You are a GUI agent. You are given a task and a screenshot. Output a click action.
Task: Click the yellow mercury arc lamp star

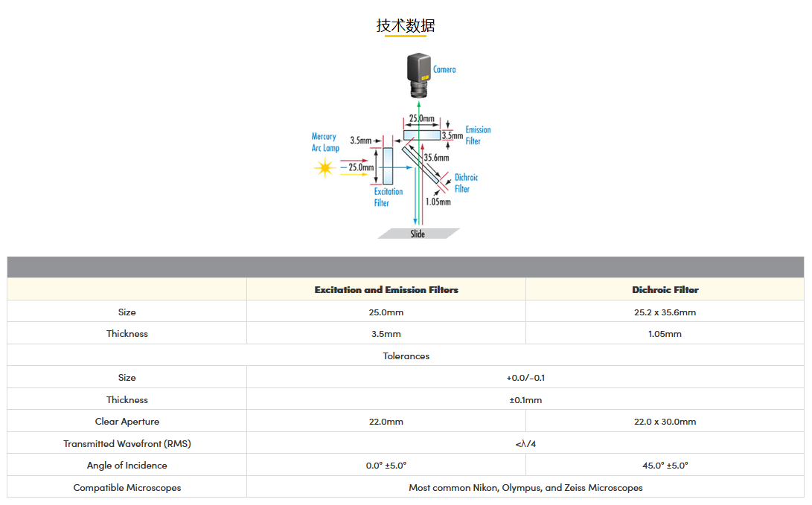click(x=324, y=168)
